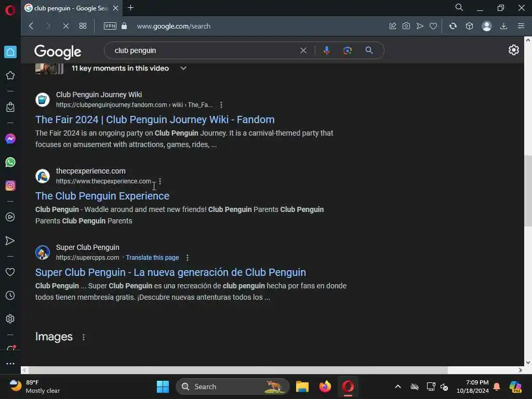The image size is (532, 399).
Task: Search in open tabs magnifier
Action: 459,7
